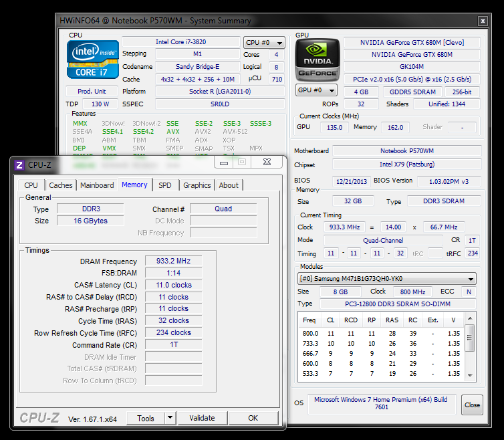Screen dimensions: 504x440
Task: Expand the Samsung memory module dropdown
Action: click(386, 279)
